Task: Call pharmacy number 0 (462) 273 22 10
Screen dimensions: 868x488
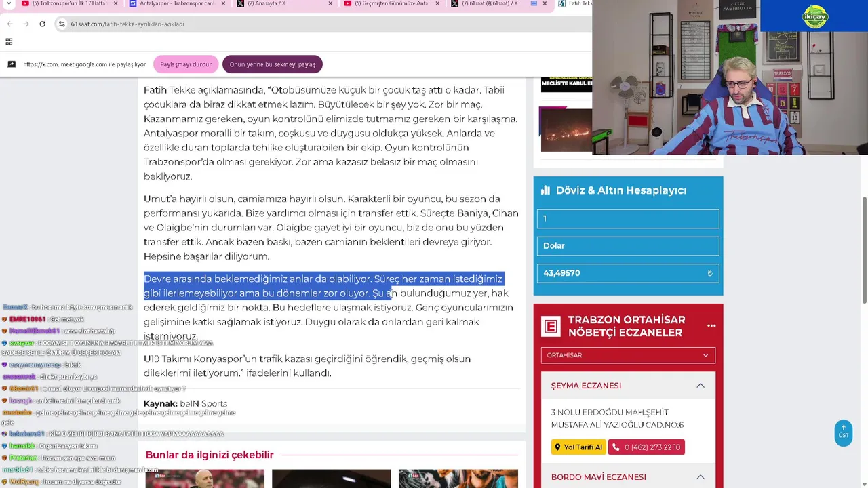Action: coord(646,447)
